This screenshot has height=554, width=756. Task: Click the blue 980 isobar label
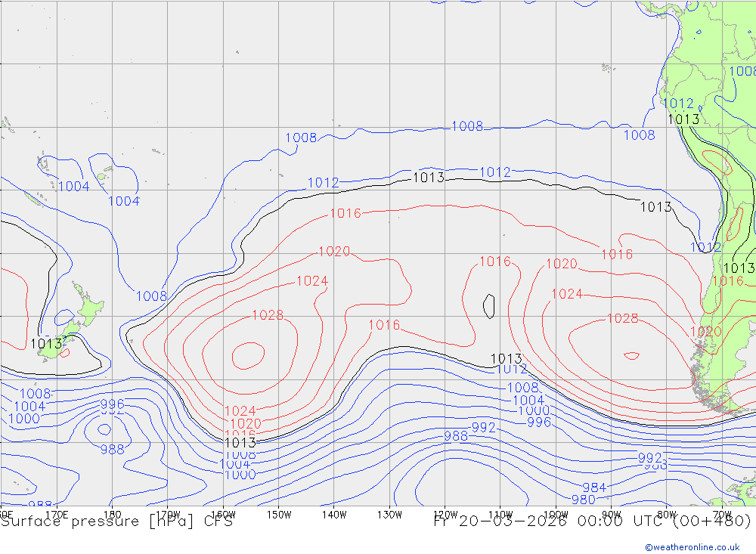coord(584,500)
